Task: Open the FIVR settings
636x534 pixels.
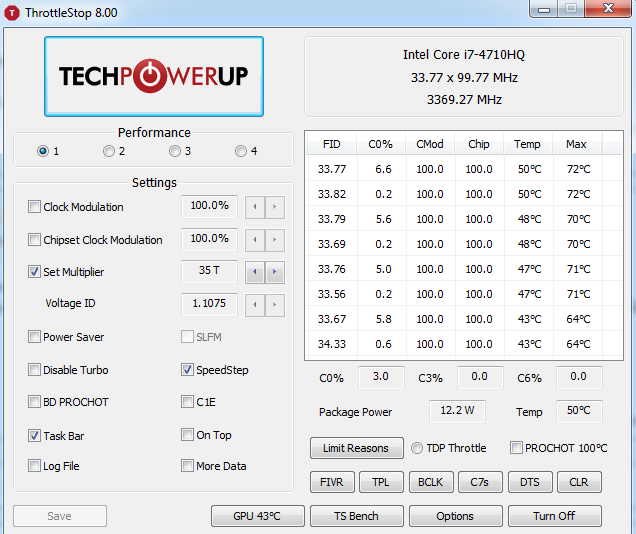Action: point(332,482)
